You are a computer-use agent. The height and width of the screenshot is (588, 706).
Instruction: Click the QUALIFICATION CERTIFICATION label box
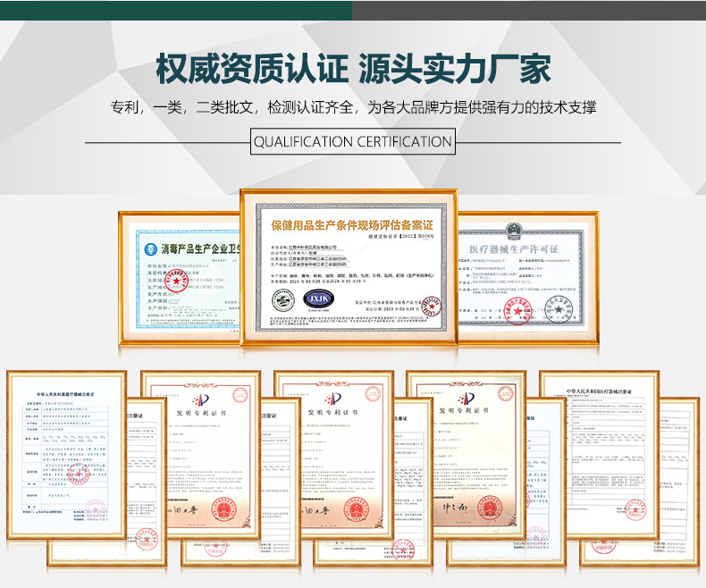point(352,141)
